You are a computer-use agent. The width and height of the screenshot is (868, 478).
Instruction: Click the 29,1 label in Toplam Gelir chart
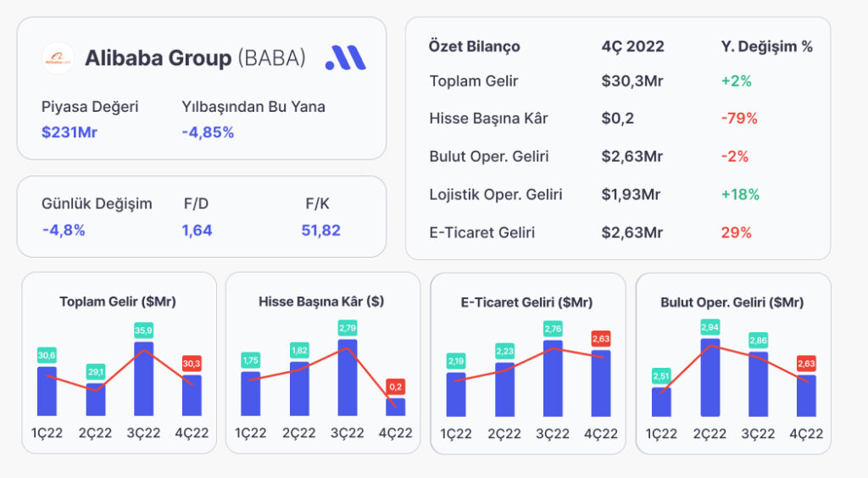pyautogui.click(x=96, y=372)
